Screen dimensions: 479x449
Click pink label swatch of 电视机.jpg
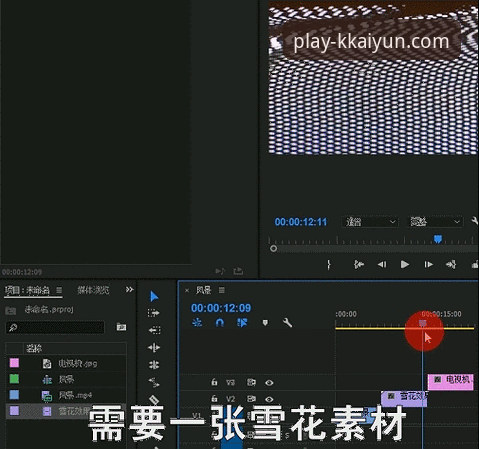14,363
